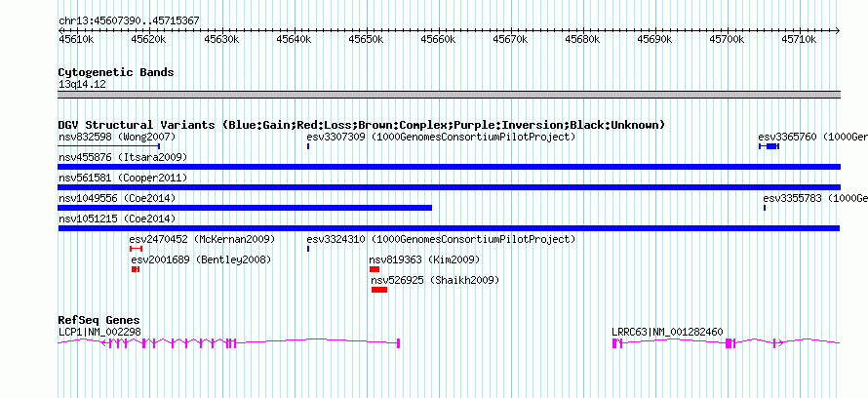Image resolution: width=868 pixels, height=398 pixels.
Task: Click the 45620k ruler tick label
Action: [148, 39]
